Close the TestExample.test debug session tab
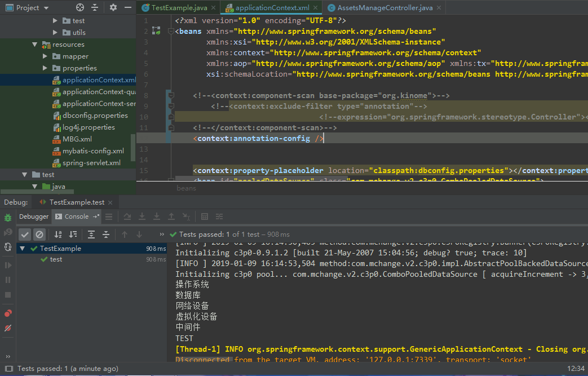Viewport: 588px width, 376px height. tap(110, 202)
